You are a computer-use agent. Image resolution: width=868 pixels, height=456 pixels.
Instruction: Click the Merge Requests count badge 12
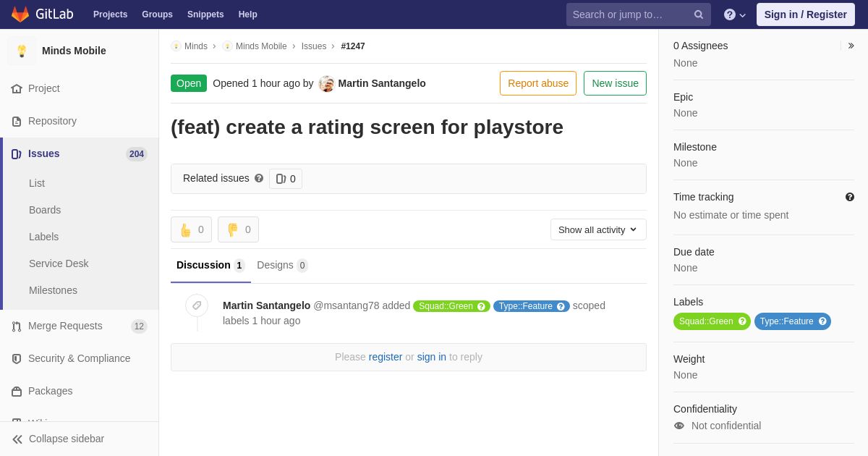click(139, 326)
